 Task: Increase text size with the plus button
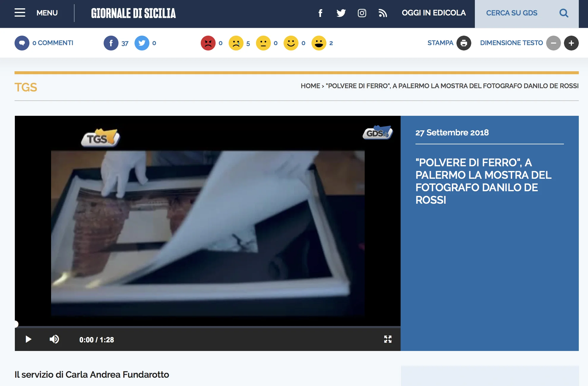tap(571, 43)
